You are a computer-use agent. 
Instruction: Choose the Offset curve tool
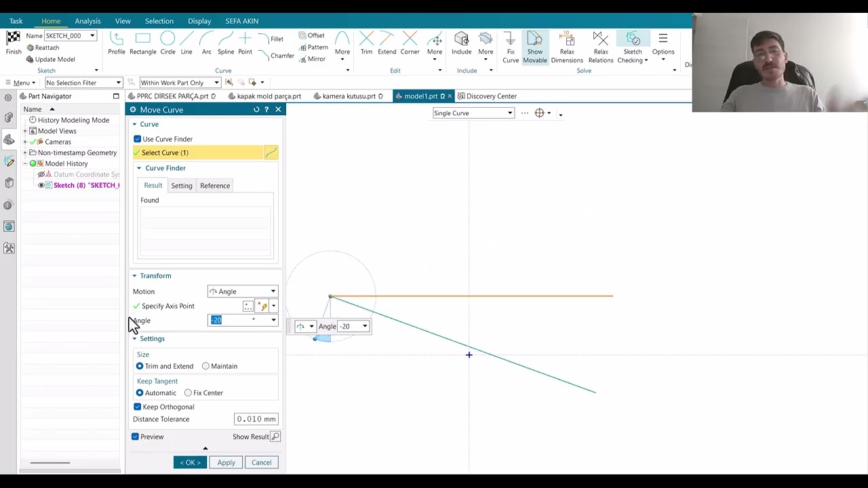coord(311,35)
